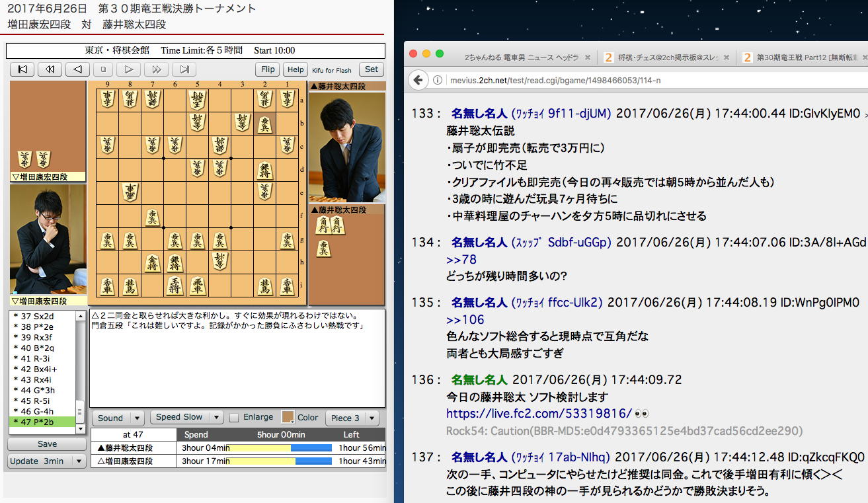This screenshot has width=868, height=503.
Task: Select move 42 Bx4i+ in the list
Action: 43,369
